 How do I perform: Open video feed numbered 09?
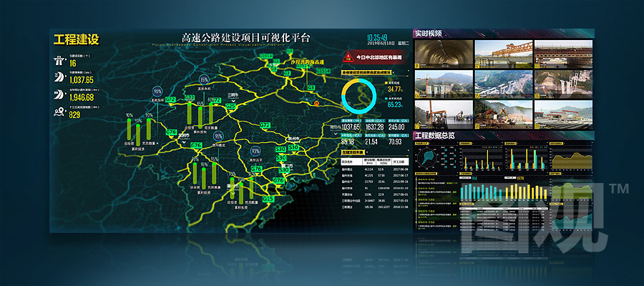pos(564,115)
